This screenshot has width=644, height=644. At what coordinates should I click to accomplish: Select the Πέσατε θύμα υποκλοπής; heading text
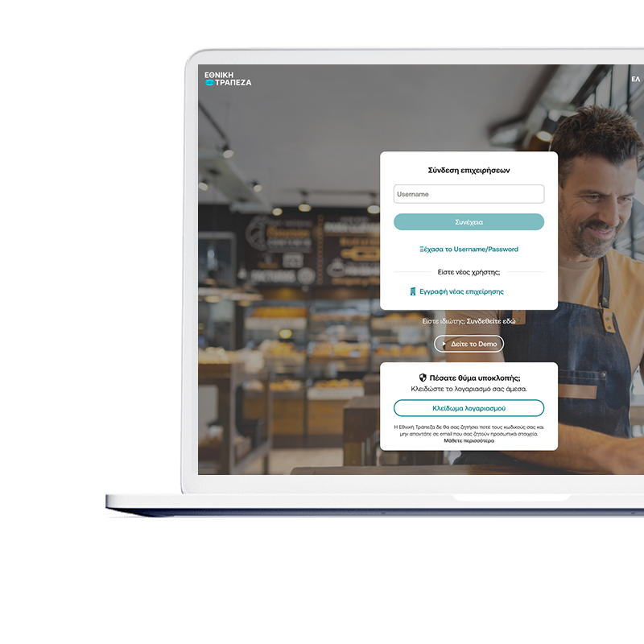pyautogui.click(x=474, y=378)
